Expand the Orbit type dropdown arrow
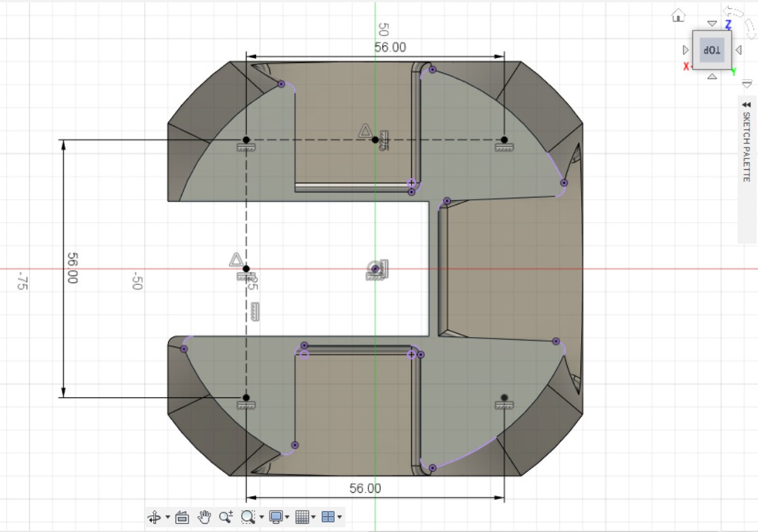The height and width of the screenshot is (532, 758). [x=167, y=518]
